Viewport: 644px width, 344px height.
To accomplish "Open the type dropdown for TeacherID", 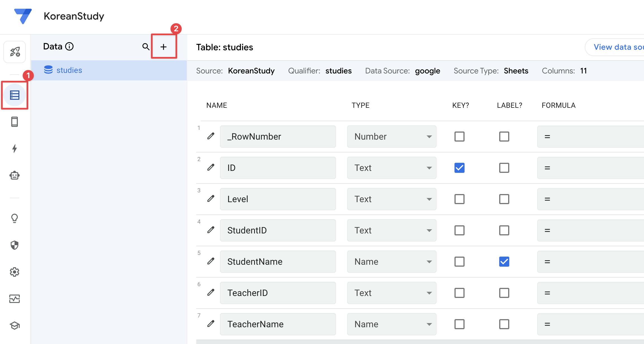I will click(391, 293).
